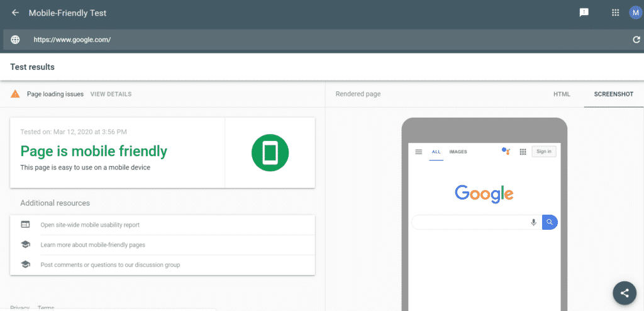Click the 'Test results' heading
This screenshot has width=644, height=311.
click(x=32, y=67)
